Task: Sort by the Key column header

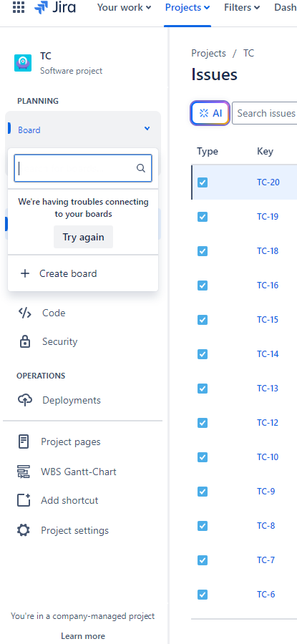Action: point(265,151)
